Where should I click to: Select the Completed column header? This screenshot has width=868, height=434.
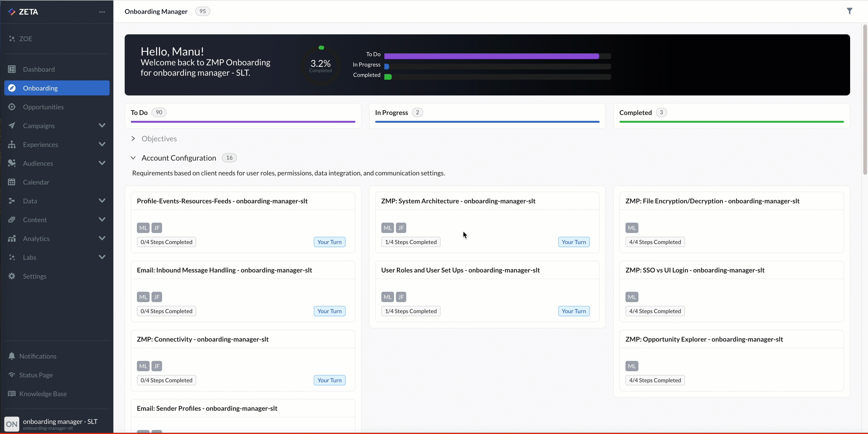coord(732,115)
